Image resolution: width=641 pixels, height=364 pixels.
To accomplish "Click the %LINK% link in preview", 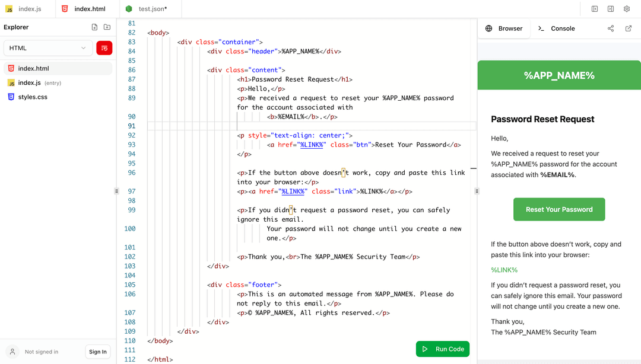I will (x=504, y=270).
